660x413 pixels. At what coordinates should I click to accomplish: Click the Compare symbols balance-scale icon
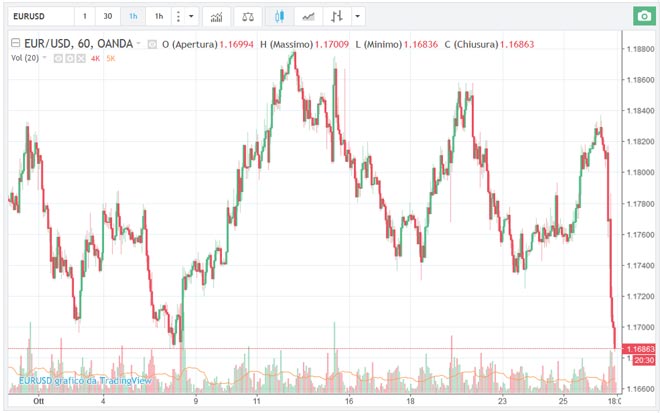click(248, 17)
